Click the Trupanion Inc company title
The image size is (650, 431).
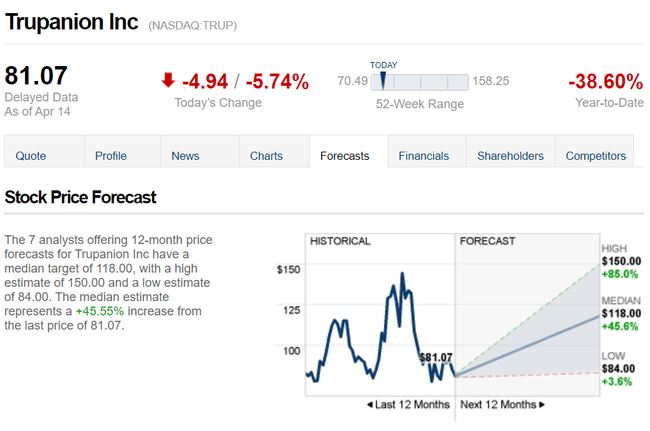72,22
